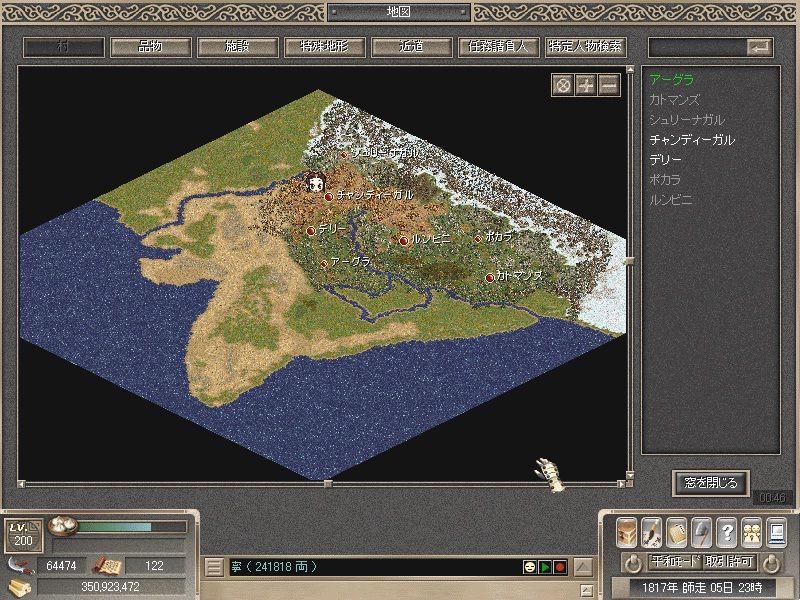Open the axe tool icon
The height and width of the screenshot is (600, 800).
point(702,532)
